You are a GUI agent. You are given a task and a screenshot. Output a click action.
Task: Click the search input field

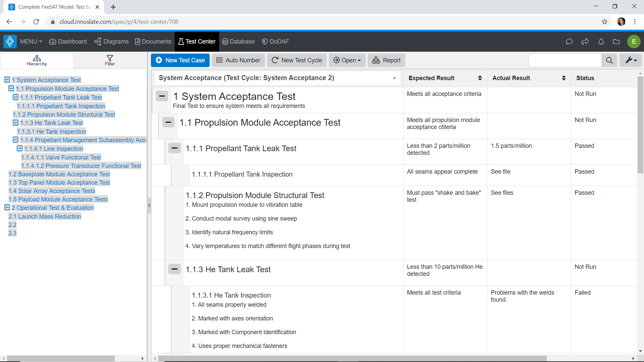(565, 60)
